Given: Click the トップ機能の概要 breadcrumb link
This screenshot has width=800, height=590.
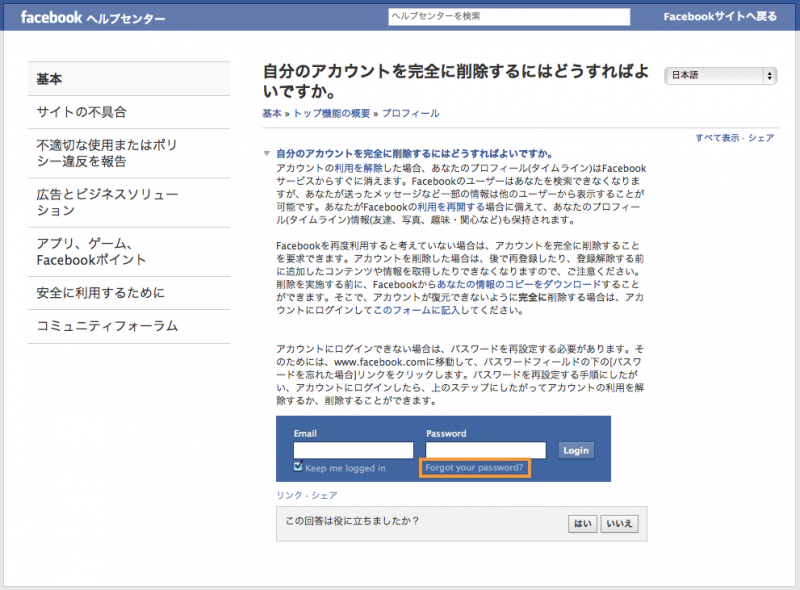Looking at the screenshot, I should pos(332,113).
